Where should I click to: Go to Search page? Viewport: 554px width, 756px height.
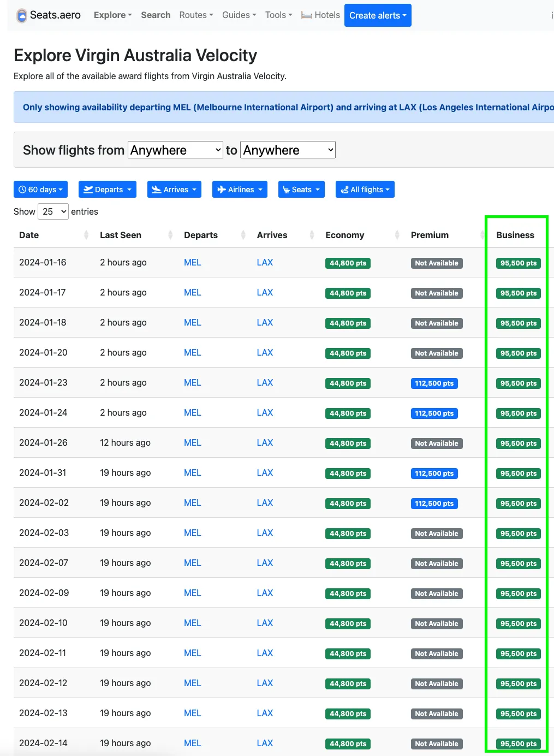click(x=156, y=15)
